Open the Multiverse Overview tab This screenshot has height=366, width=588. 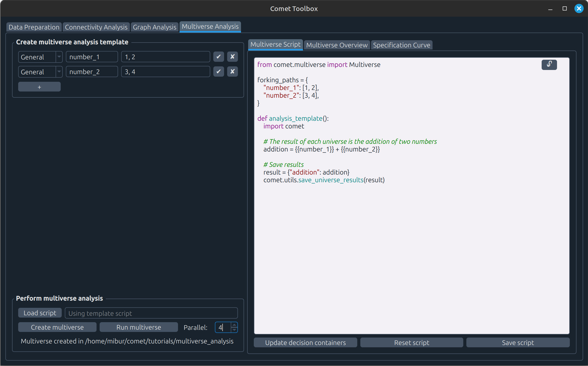(337, 45)
